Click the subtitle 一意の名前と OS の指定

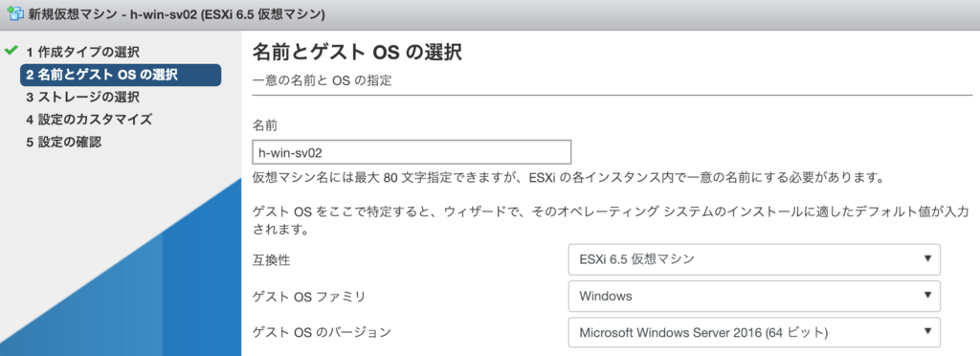(322, 81)
